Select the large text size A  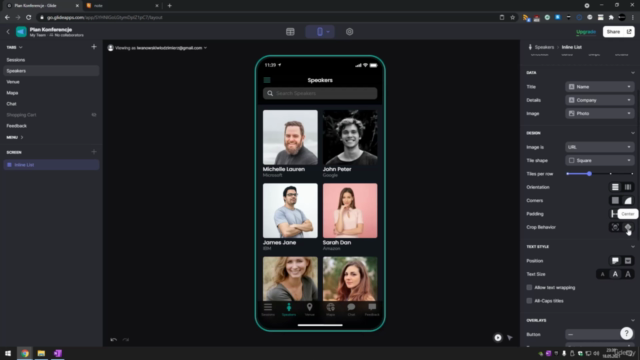[628, 274]
